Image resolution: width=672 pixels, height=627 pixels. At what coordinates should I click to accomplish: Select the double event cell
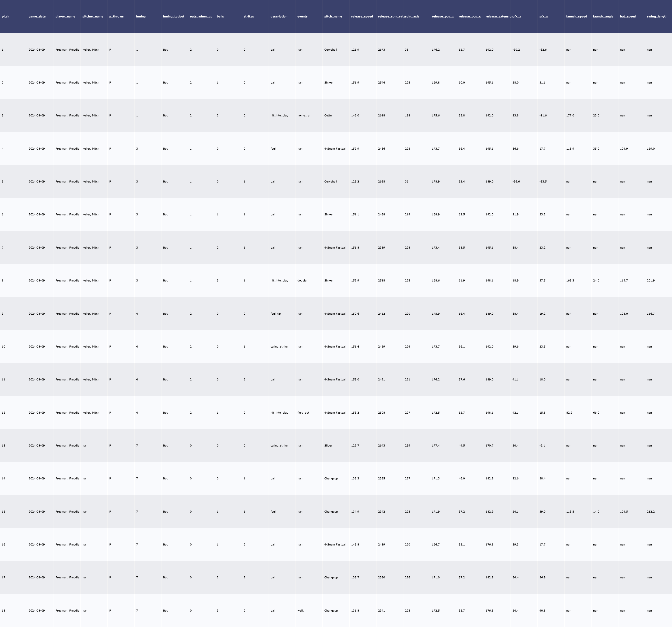point(302,281)
